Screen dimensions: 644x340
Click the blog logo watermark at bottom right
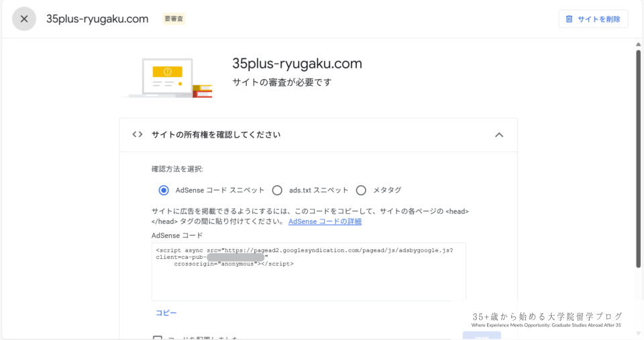point(547,319)
